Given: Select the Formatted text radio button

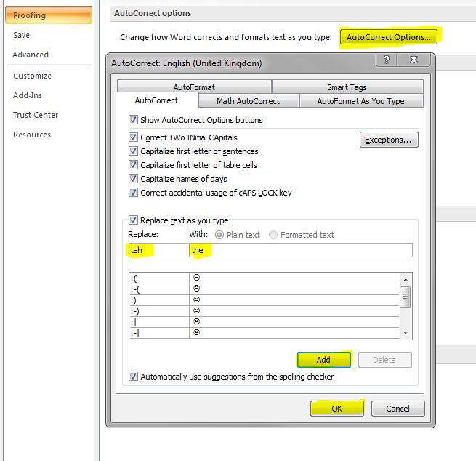Looking at the screenshot, I should click(273, 235).
